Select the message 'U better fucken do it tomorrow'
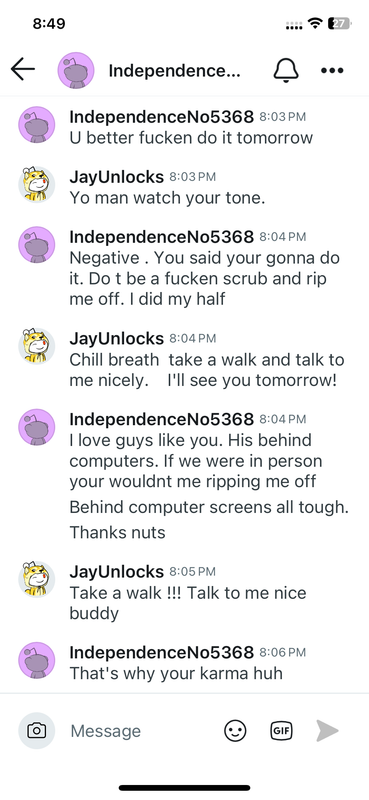This screenshot has width=369, height=800. click(191, 138)
